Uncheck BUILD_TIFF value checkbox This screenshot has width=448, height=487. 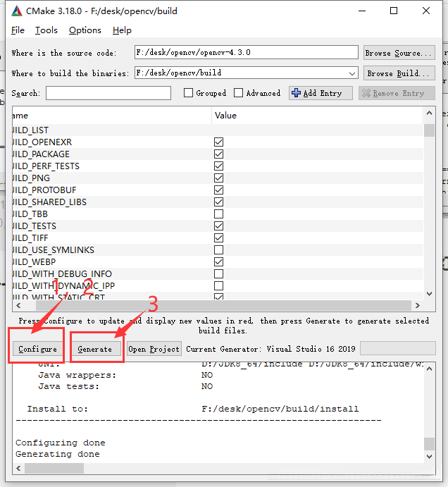pyautogui.click(x=218, y=238)
